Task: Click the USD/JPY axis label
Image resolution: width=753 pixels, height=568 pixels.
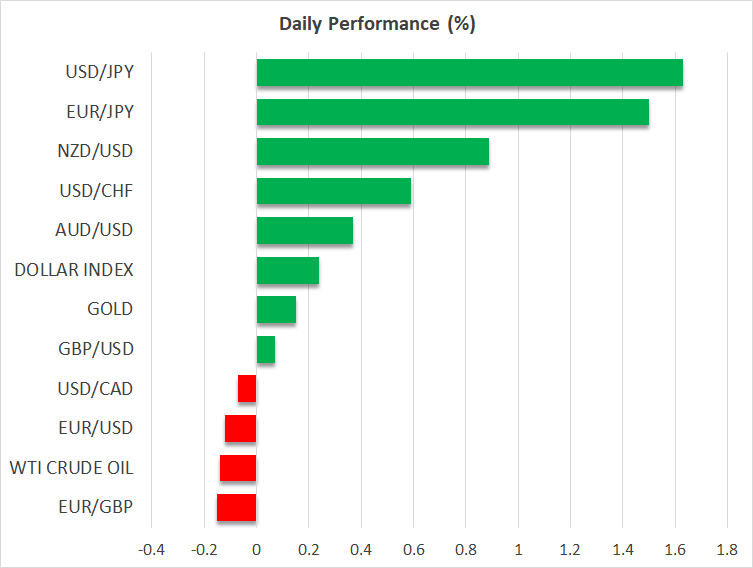Action: coord(99,72)
